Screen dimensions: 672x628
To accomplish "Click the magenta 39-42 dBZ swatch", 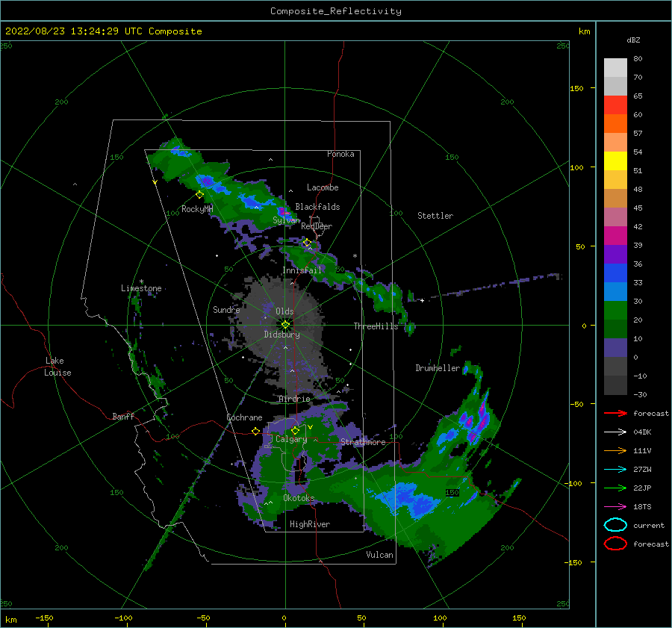I will 615,236.
